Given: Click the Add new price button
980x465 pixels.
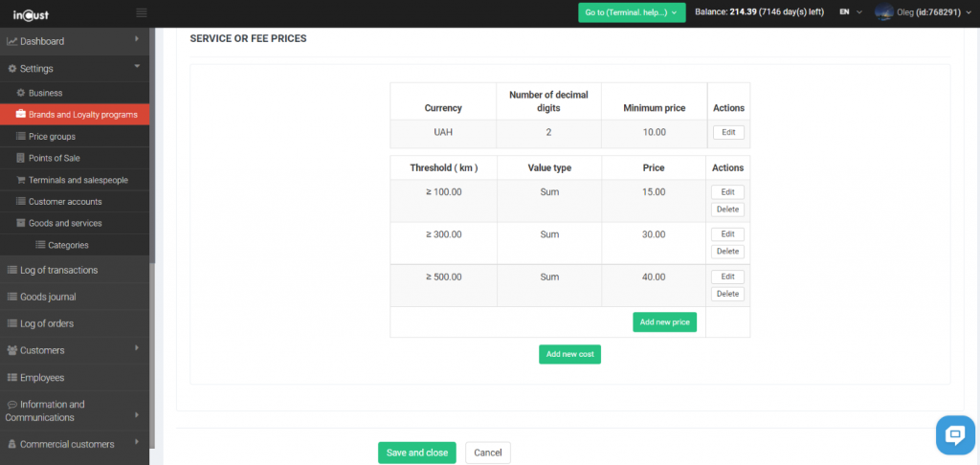Looking at the screenshot, I should (x=664, y=322).
